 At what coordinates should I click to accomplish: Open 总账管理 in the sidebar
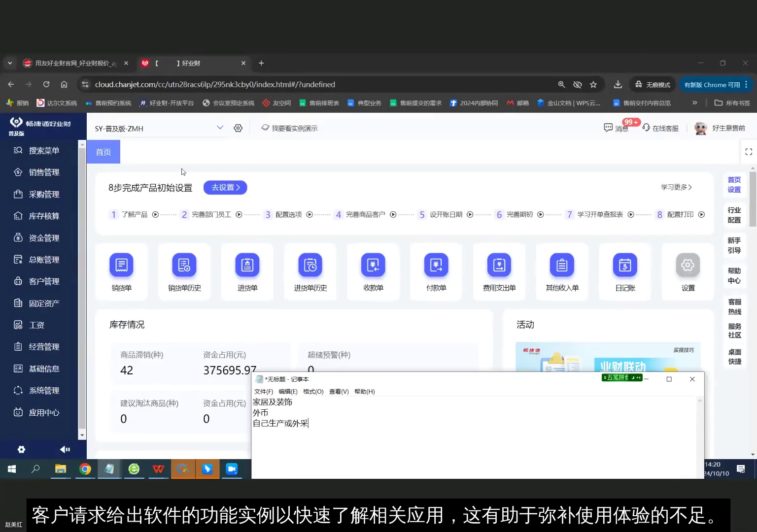coord(43,260)
